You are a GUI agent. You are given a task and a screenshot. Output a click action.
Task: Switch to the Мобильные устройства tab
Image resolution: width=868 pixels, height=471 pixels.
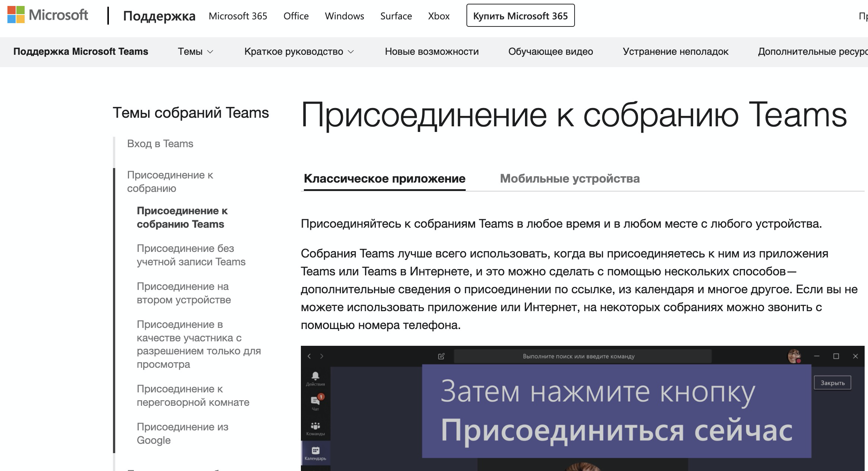(x=569, y=178)
